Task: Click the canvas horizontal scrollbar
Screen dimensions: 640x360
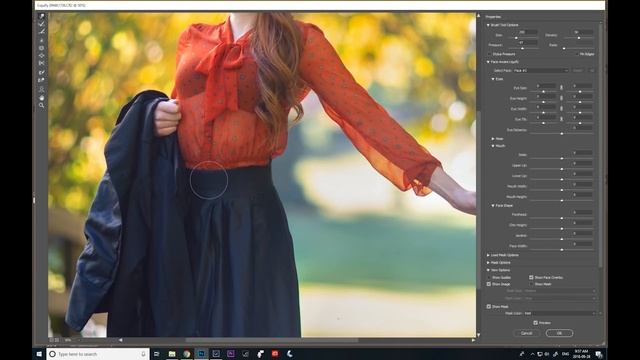Action: [x=271, y=340]
